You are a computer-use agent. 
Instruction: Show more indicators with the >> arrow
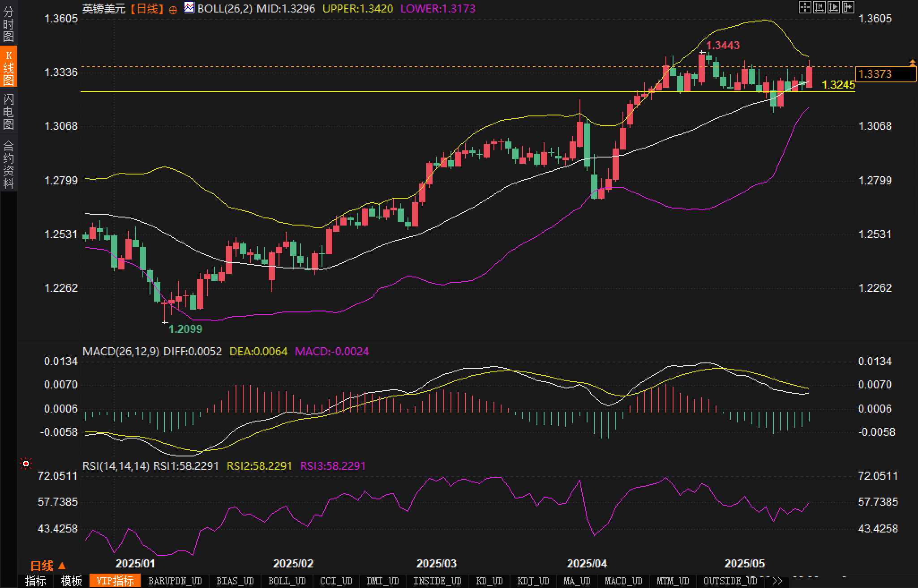click(777, 581)
